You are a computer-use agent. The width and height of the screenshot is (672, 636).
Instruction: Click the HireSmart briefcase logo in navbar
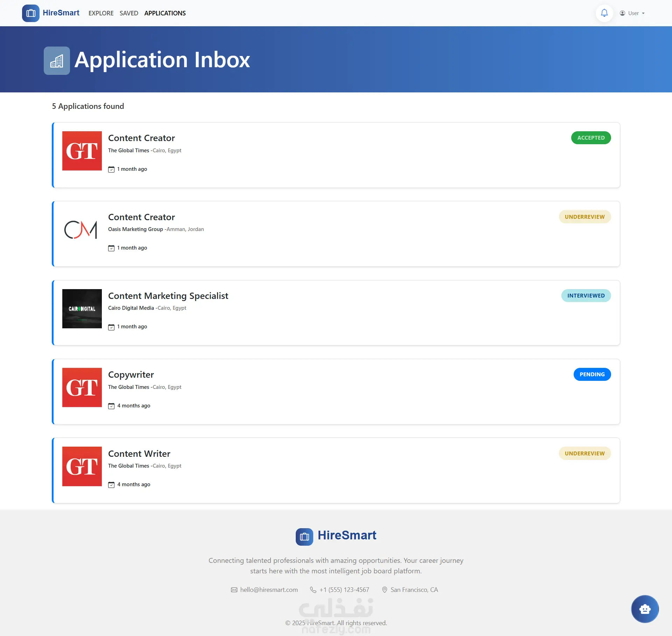click(x=31, y=13)
